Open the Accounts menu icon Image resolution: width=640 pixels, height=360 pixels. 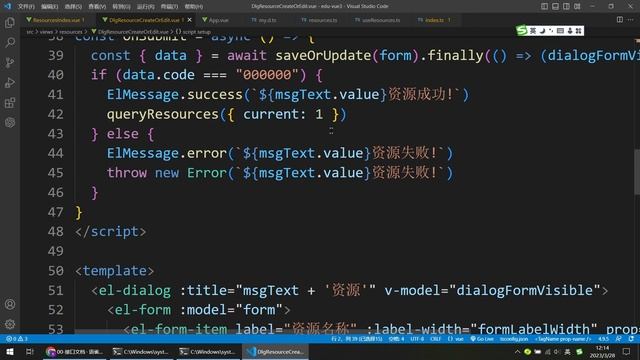coord(10,304)
